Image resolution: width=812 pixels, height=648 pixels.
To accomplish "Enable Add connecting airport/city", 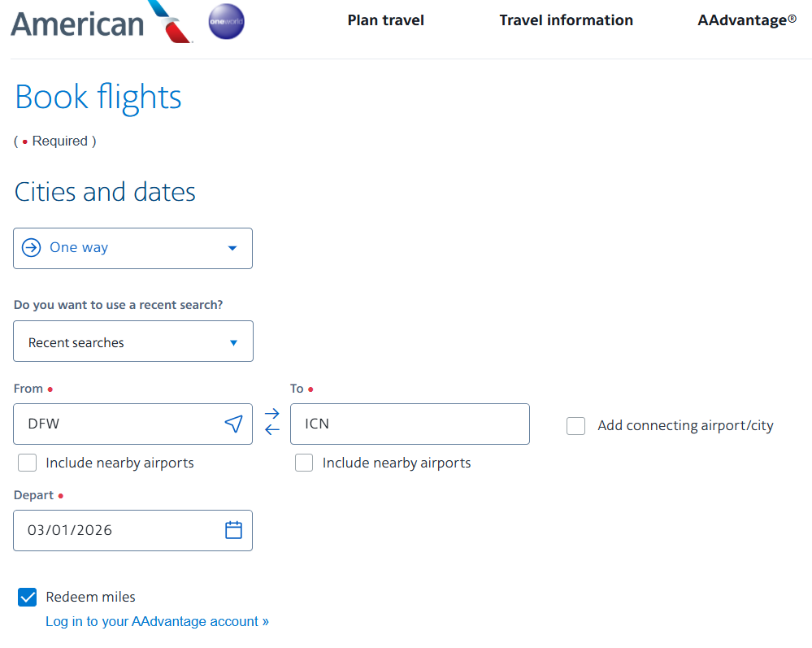I will tap(575, 426).
